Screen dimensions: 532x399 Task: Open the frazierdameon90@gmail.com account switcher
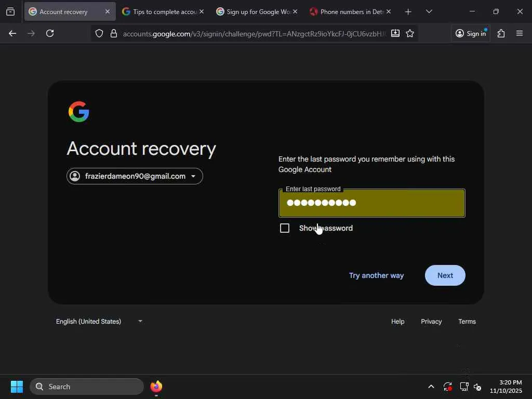pos(135,176)
